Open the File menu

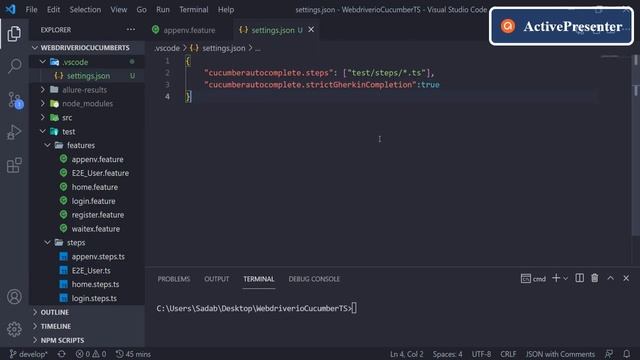tap(31, 9)
